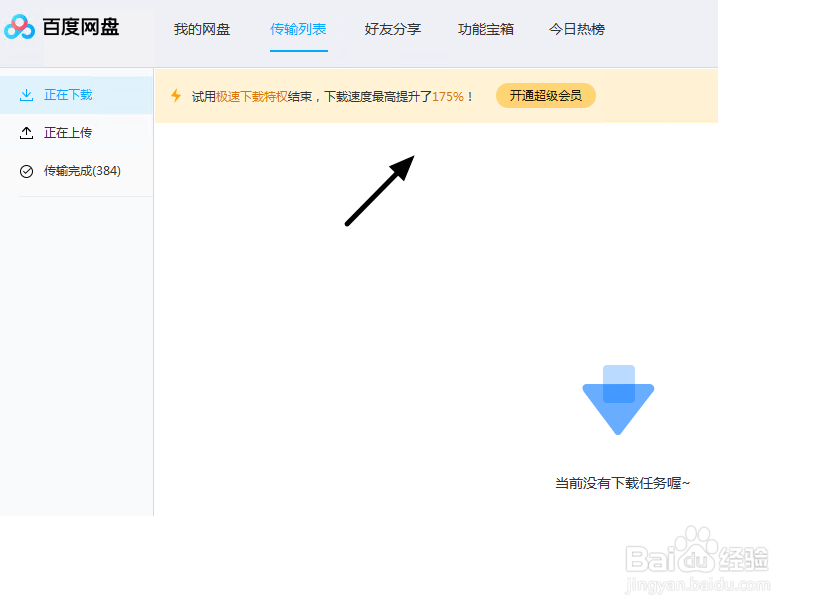Viewport: 815px width, 613px height.
Task: Click the 正在上传 upload icon
Action: [26, 132]
